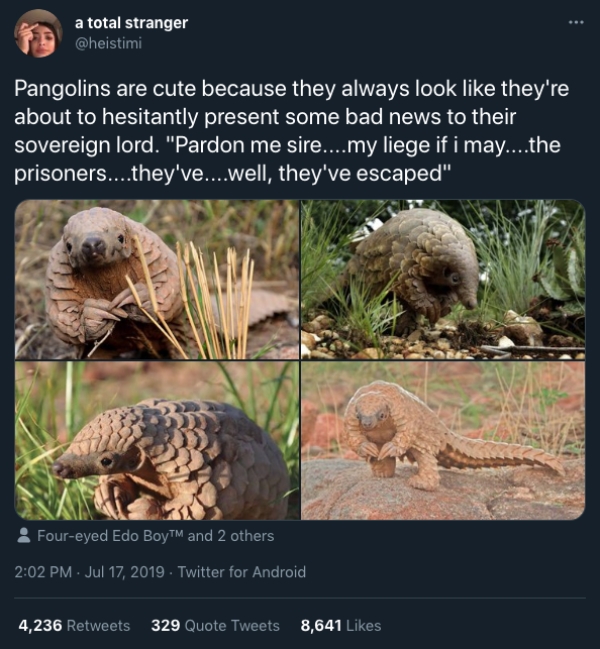View the 8,641 Likes list

(341, 625)
